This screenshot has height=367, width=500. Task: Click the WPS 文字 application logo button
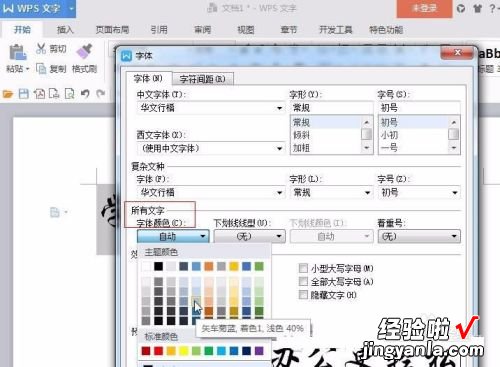(32, 8)
